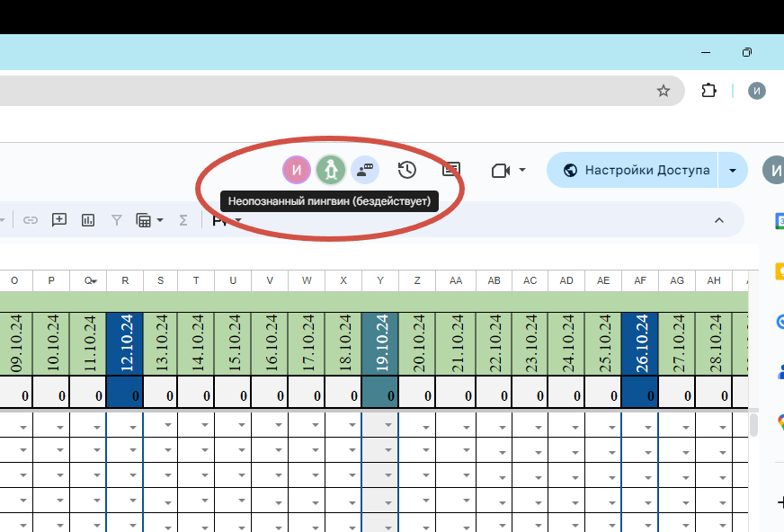Toggle the filter funnel toolbar icon
The width and height of the screenshot is (784, 532).
point(117,220)
